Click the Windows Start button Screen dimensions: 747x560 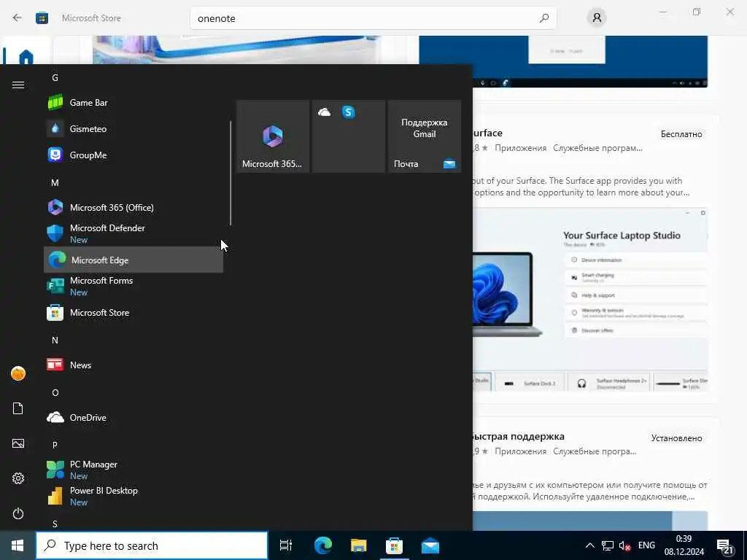(x=18, y=545)
